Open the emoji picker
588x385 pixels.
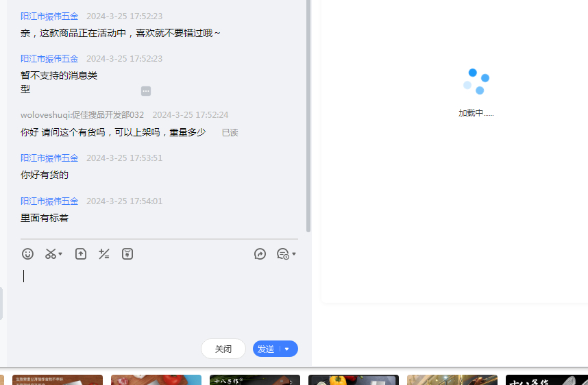27,254
